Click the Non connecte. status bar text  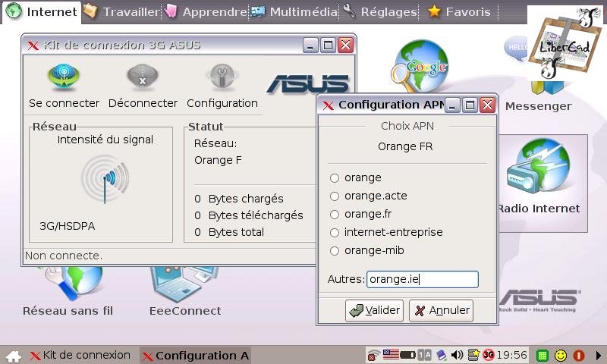tap(64, 256)
